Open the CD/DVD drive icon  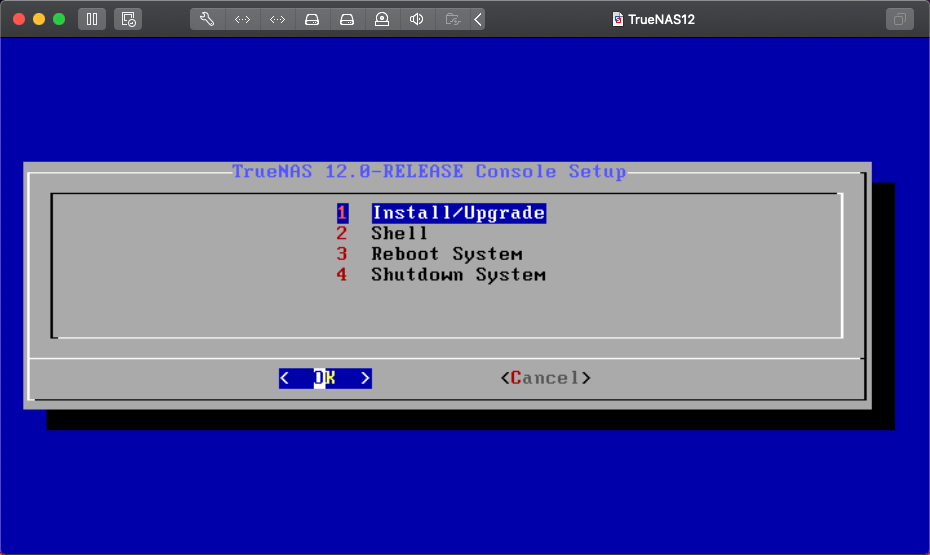click(382, 19)
